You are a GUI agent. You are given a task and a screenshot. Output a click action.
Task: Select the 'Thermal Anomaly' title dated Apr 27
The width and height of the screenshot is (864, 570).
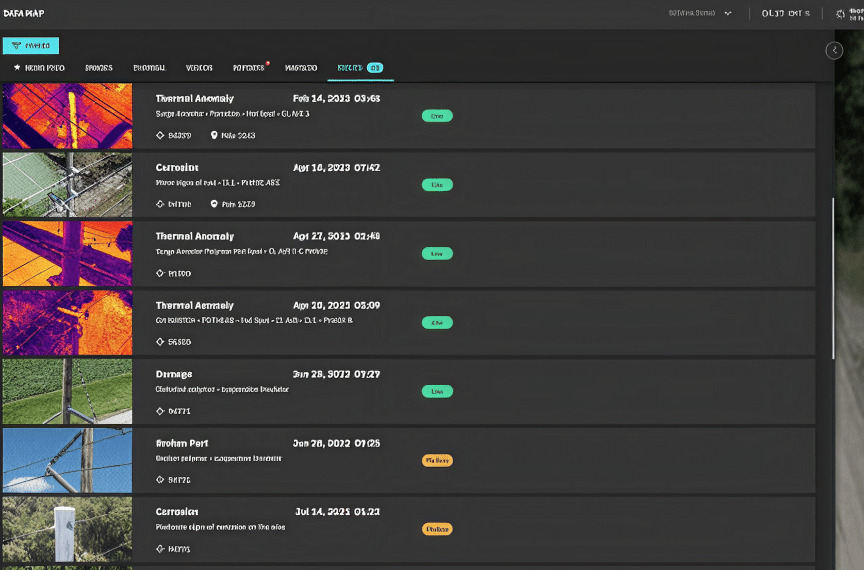click(195, 236)
